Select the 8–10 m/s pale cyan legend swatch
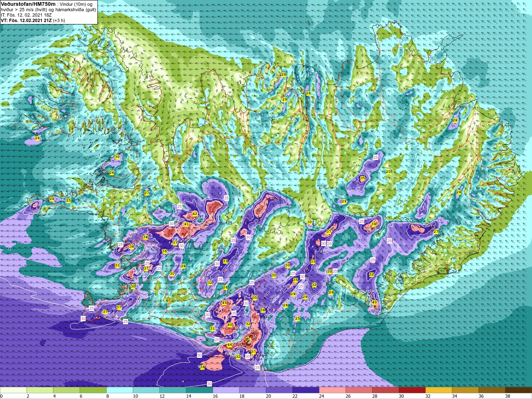532x399 pixels. click(120, 391)
